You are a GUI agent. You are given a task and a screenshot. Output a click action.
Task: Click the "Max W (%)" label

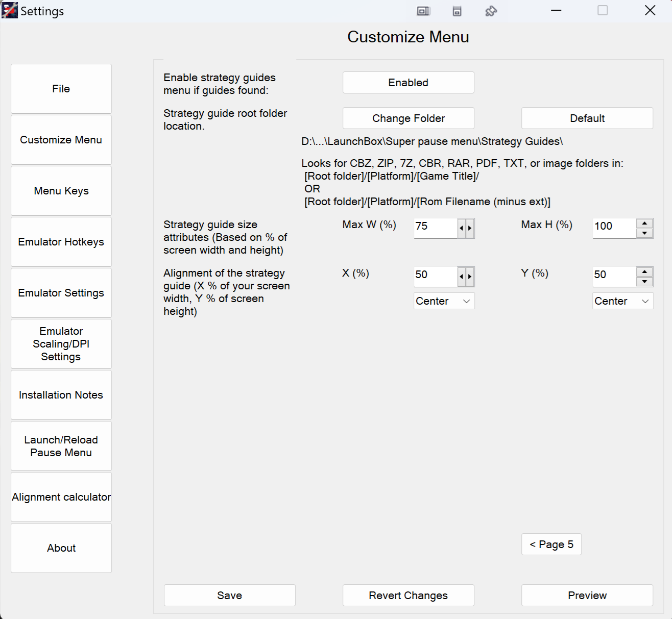pyautogui.click(x=369, y=225)
